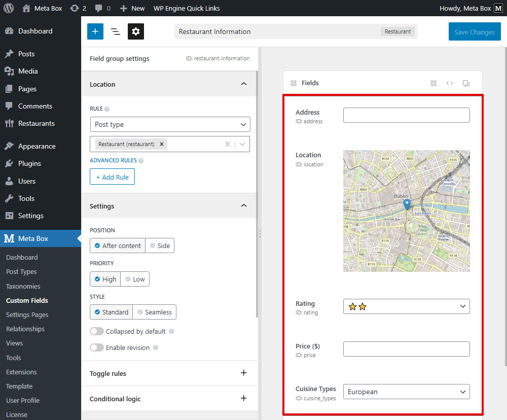
Task: Click the blue plus add field button
Action: coord(95,31)
